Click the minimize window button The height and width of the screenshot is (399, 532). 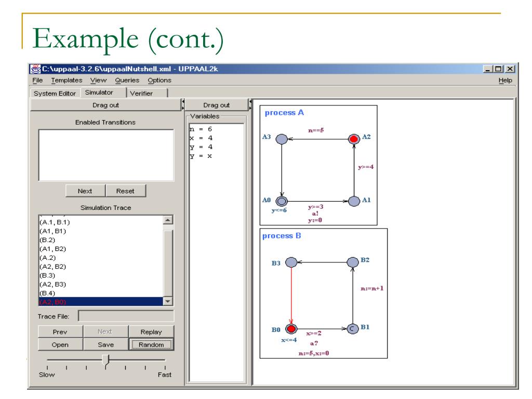(x=488, y=69)
